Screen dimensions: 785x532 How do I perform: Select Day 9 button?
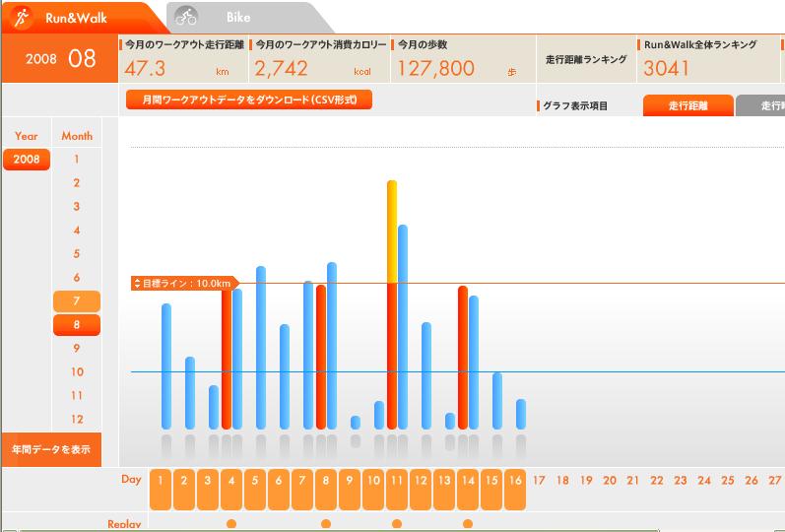tap(350, 489)
